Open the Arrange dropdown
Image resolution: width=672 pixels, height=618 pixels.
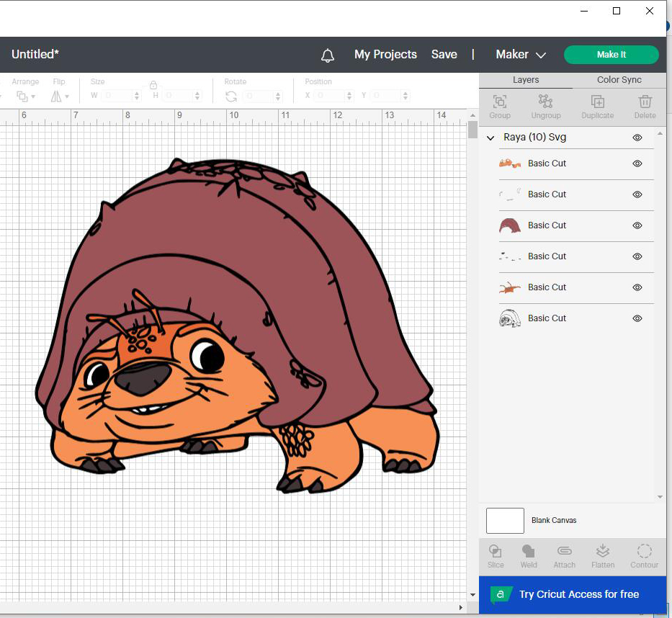(x=26, y=97)
